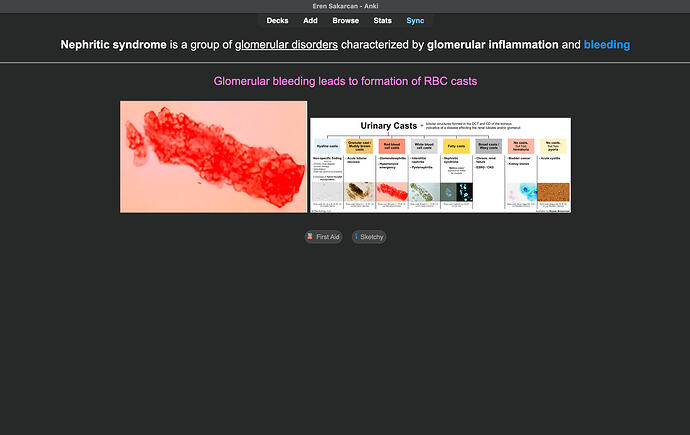Click the red RBC cast microscopy image

[213, 156]
